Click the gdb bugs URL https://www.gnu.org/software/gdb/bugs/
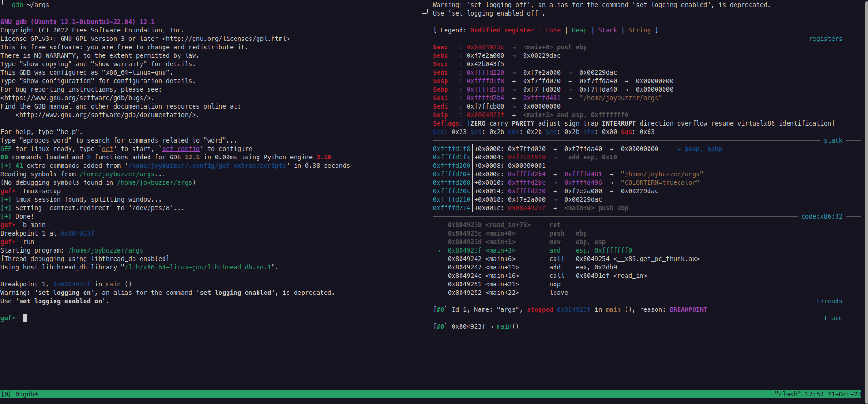The height and width of the screenshot is (404, 868). pyautogui.click(x=77, y=98)
